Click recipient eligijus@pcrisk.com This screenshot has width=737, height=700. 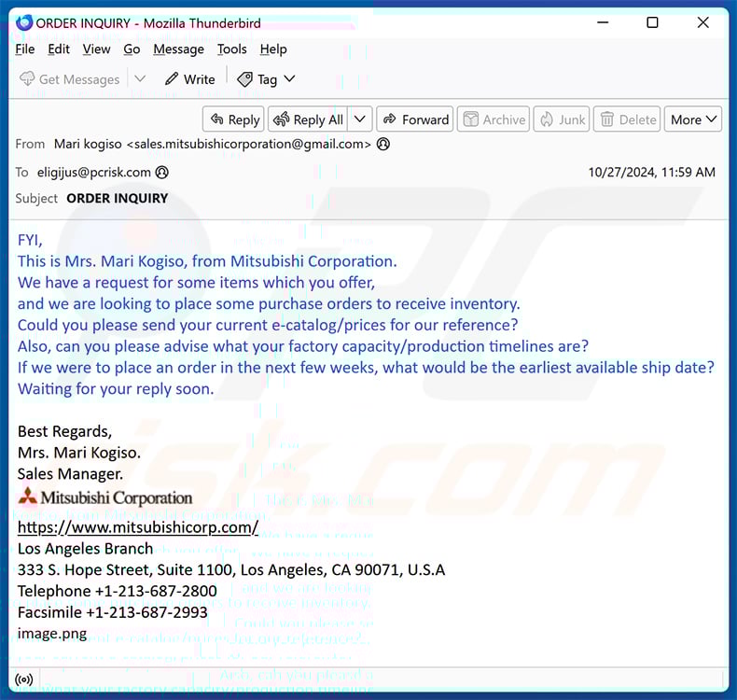[94, 173]
